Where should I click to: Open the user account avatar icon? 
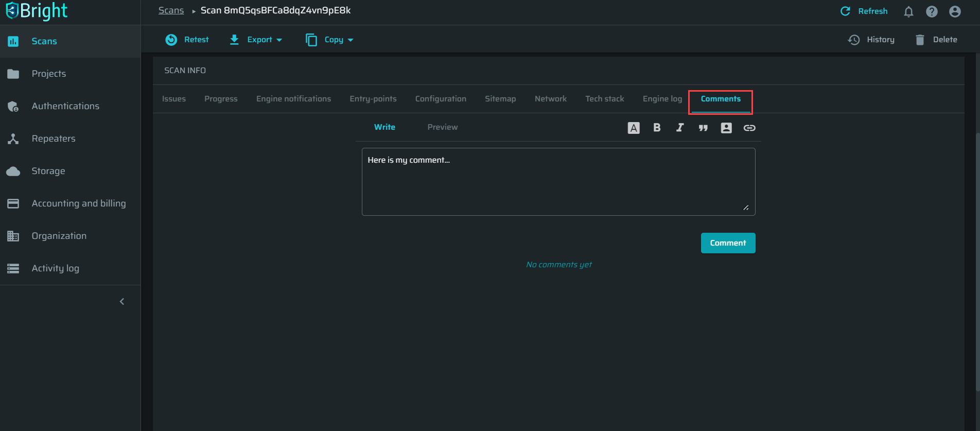click(955, 11)
